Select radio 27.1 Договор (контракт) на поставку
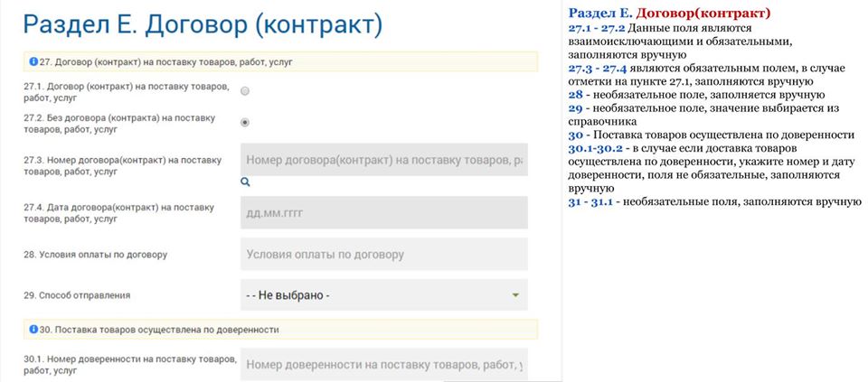Viewport: 868px width, 382px height. pyautogui.click(x=245, y=91)
